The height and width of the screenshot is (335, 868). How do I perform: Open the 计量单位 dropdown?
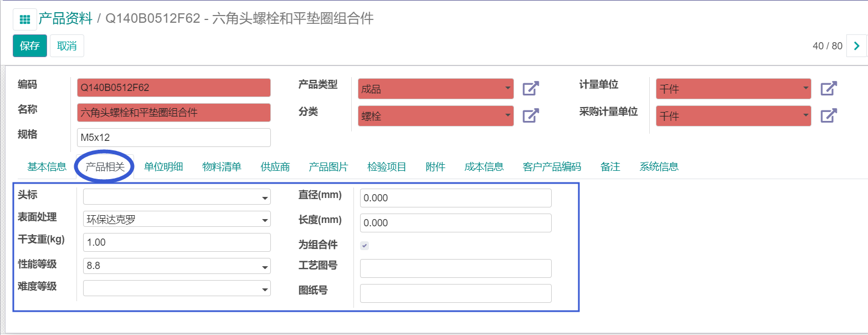[x=733, y=89]
